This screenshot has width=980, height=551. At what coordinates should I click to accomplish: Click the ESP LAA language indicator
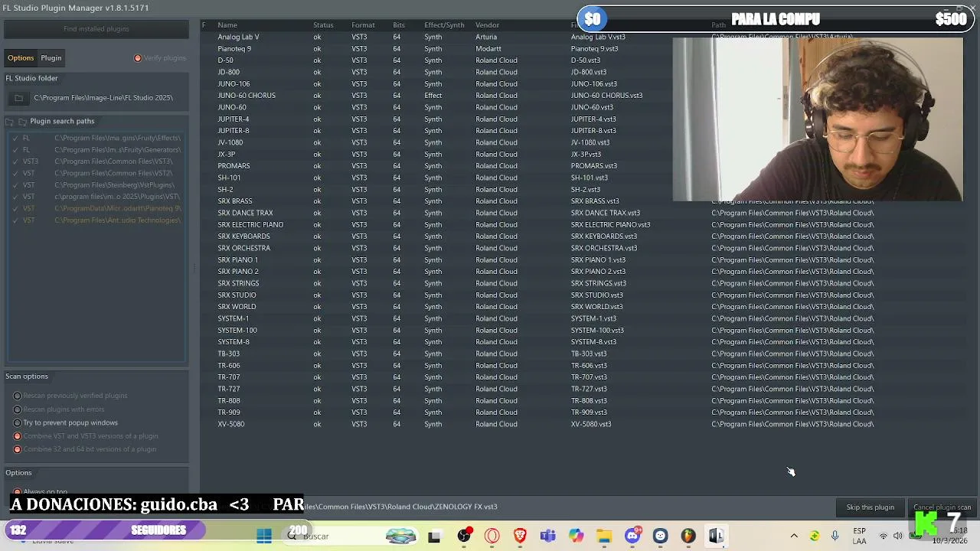click(860, 536)
